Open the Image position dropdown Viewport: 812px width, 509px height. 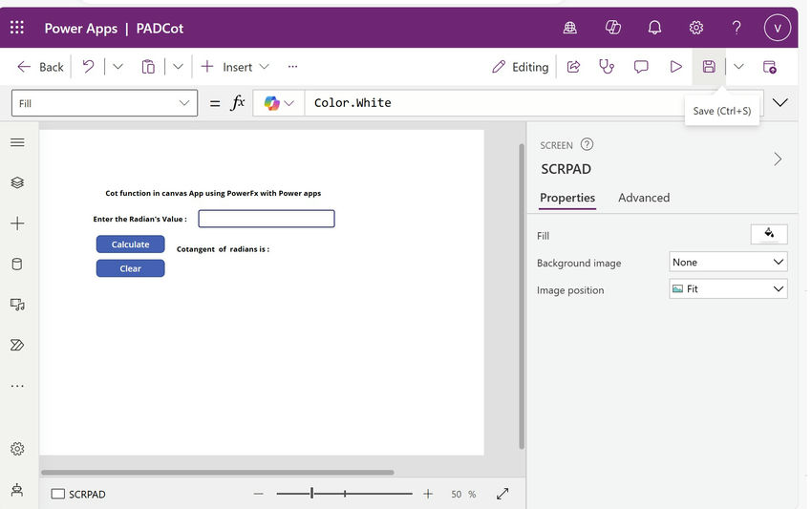(728, 289)
